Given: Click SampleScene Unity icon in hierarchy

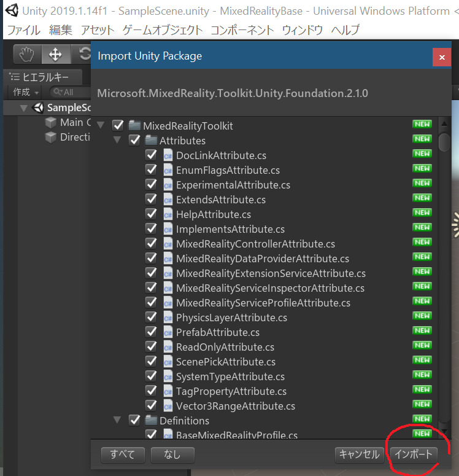Looking at the screenshot, I should pyautogui.click(x=38, y=107).
